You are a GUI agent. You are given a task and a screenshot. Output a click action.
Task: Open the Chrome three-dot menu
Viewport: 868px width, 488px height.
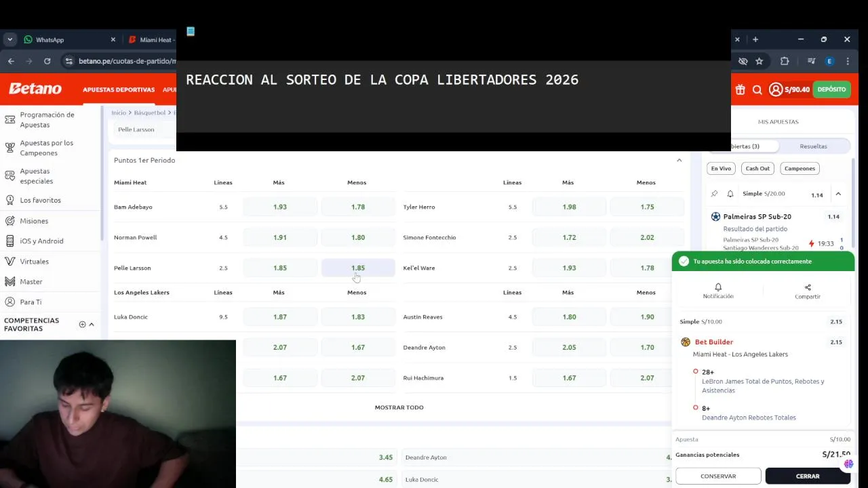[848, 61]
